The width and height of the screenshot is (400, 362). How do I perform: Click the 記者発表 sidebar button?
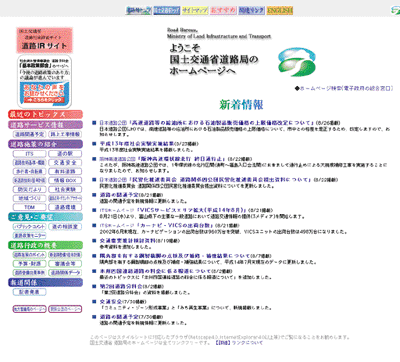29,292
